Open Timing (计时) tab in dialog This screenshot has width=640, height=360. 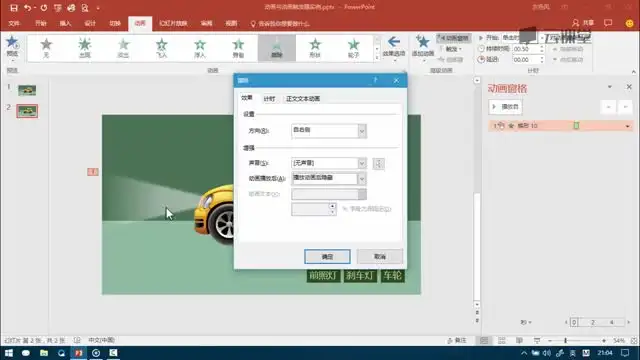[269, 99]
